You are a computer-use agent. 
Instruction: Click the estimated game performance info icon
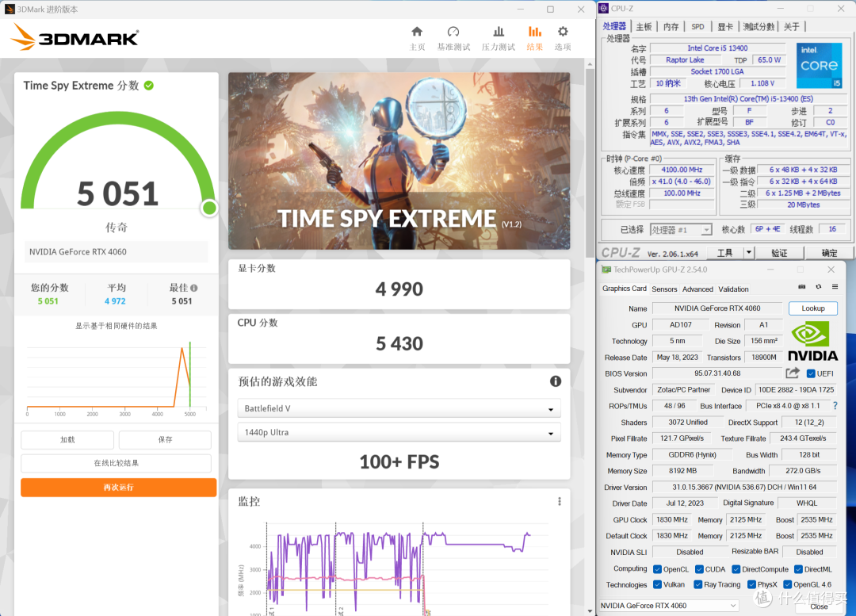tap(555, 381)
